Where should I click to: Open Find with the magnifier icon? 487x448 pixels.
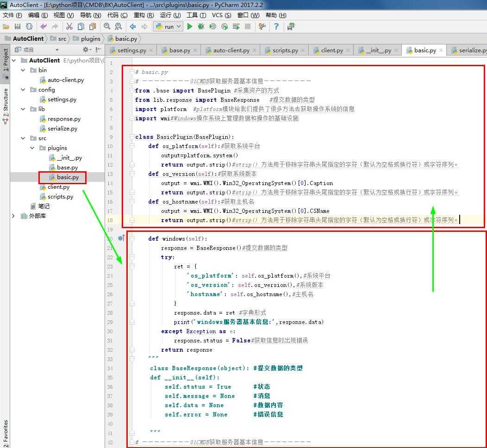pos(107,27)
